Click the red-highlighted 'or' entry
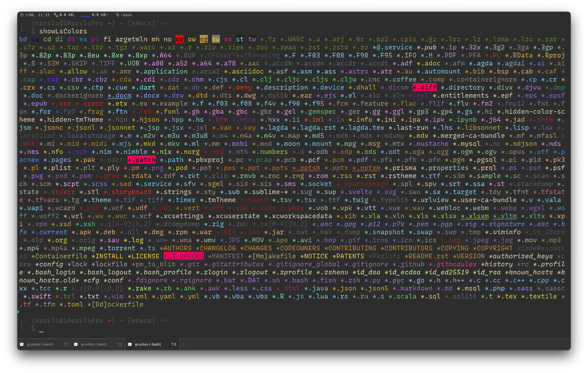The image size is (588, 373). pyautogui.click(x=179, y=39)
